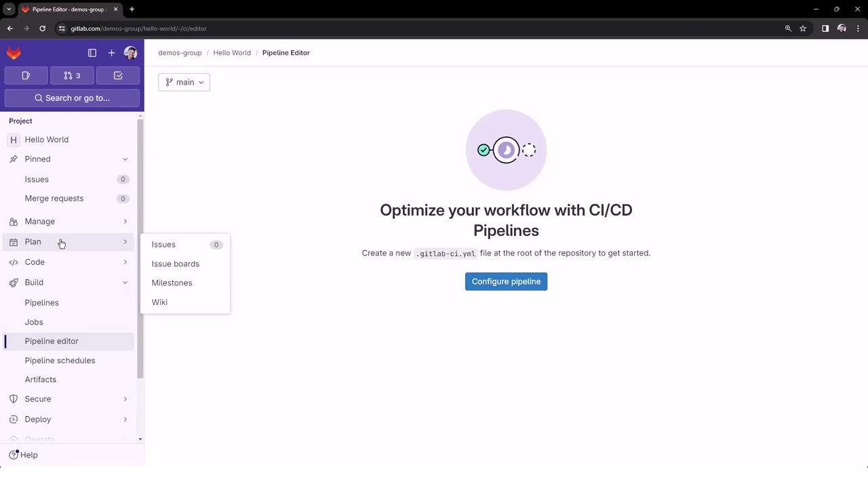The height and width of the screenshot is (488, 868).
Task: Expand the Code section
Action: coord(69,262)
